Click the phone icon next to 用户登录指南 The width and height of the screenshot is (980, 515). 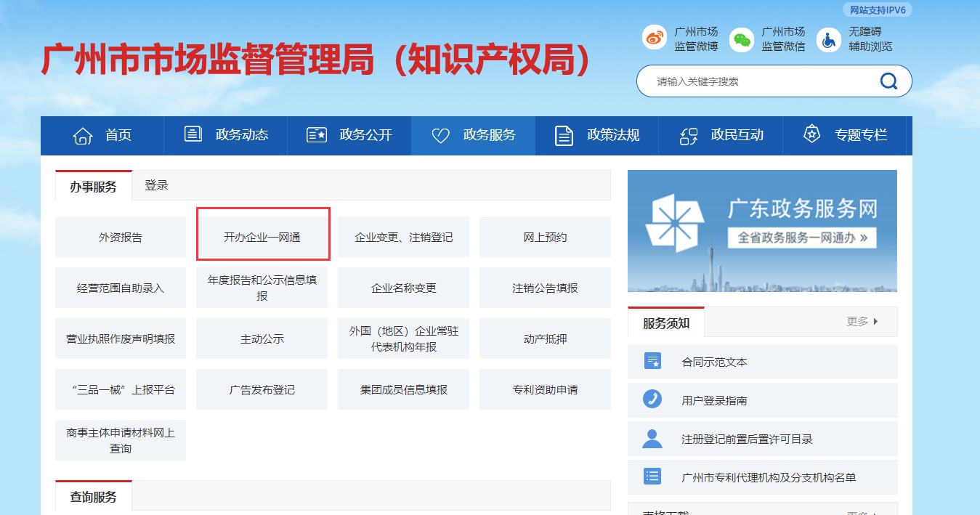(x=652, y=400)
